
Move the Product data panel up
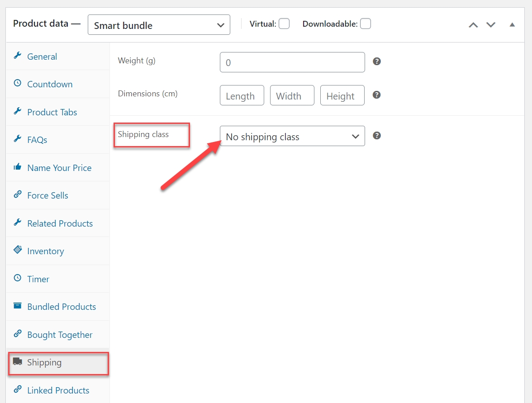[x=473, y=25]
